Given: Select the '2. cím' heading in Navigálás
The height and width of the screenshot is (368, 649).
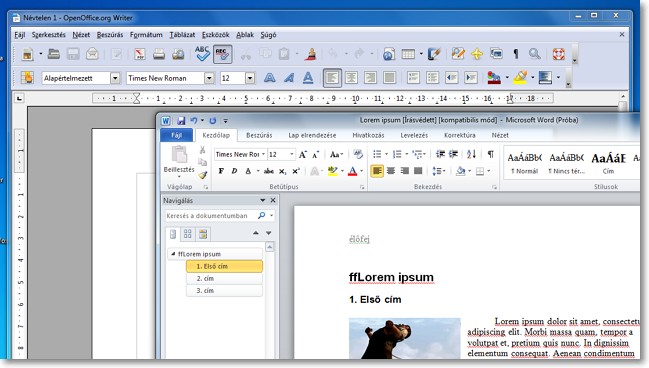Looking at the screenshot, I should [224, 279].
